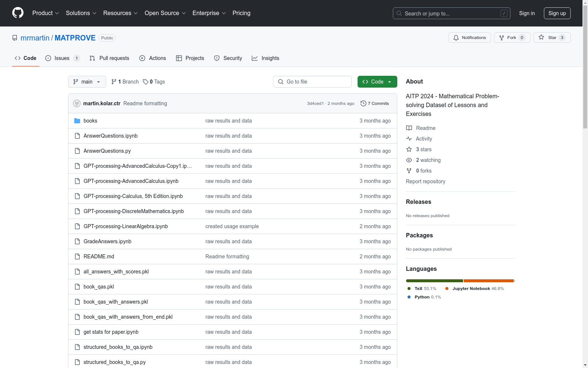The height and width of the screenshot is (368, 588).
Task: Open the all_answers_with_scores.pkl file
Action: pos(116,272)
